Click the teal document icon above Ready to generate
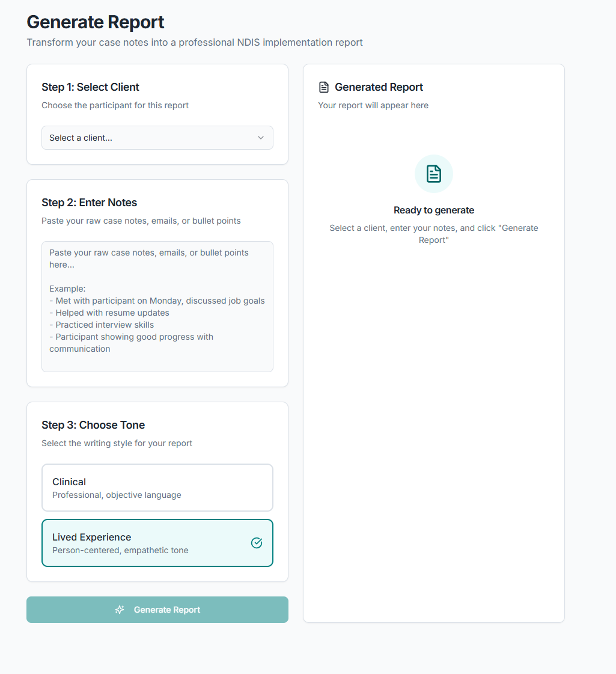616x674 pixels. pos(433,173)
